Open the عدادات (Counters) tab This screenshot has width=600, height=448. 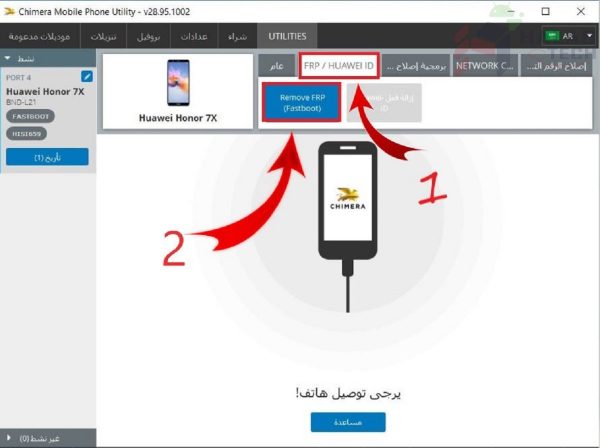point(194,36)
